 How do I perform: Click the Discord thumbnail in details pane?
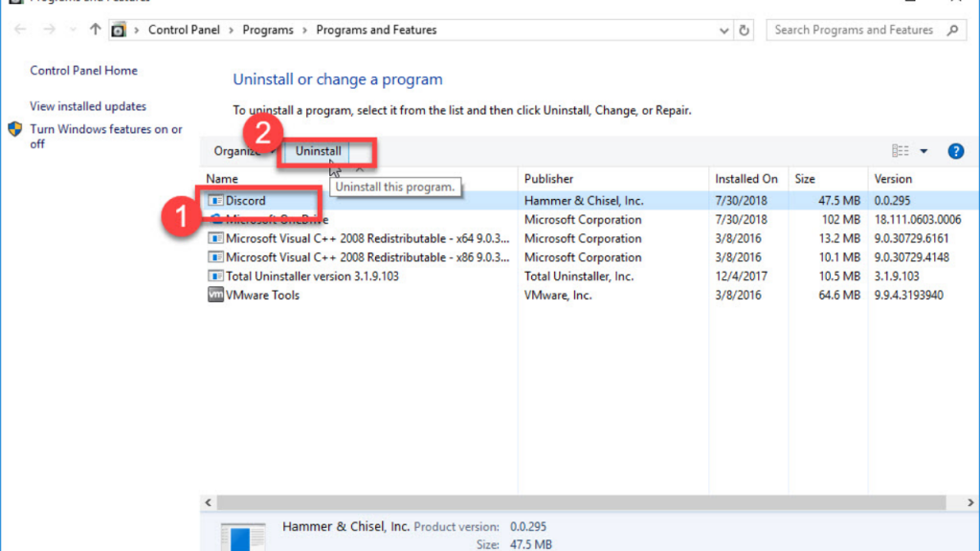point(243,538)
